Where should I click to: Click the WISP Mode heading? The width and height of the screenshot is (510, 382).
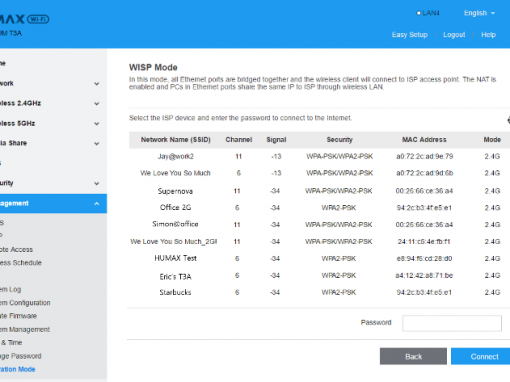[153, 67]
